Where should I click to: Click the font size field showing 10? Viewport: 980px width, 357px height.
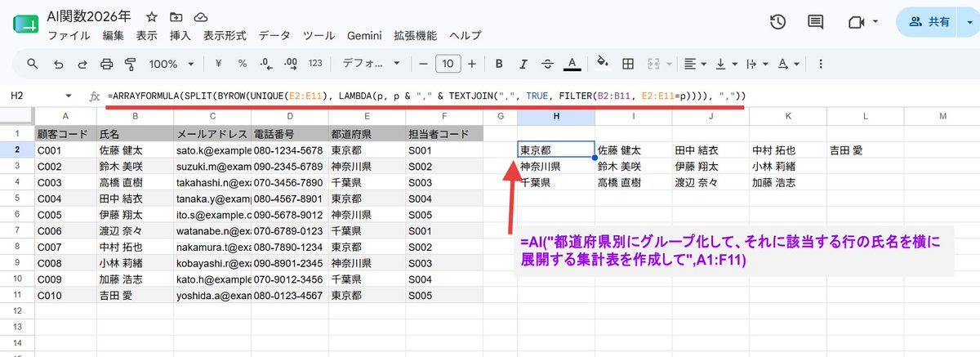[448, 64]
